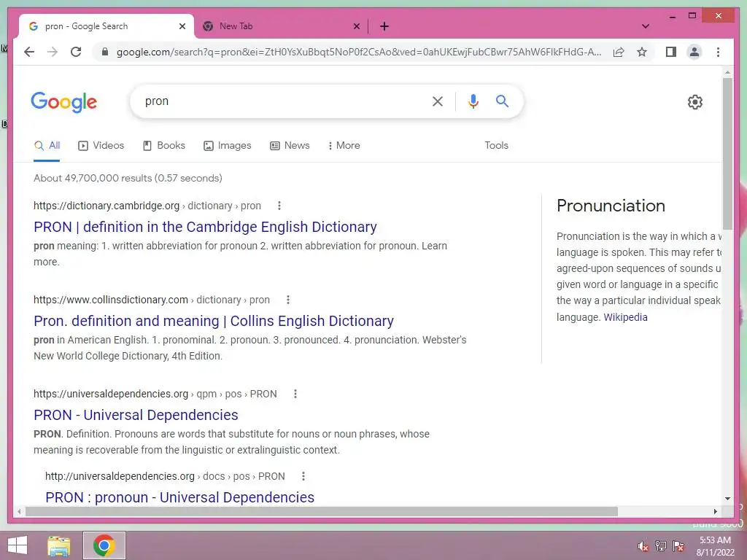Run search with the magnifier icon
This screenshot has height=560, width=747.
point(502,101)
